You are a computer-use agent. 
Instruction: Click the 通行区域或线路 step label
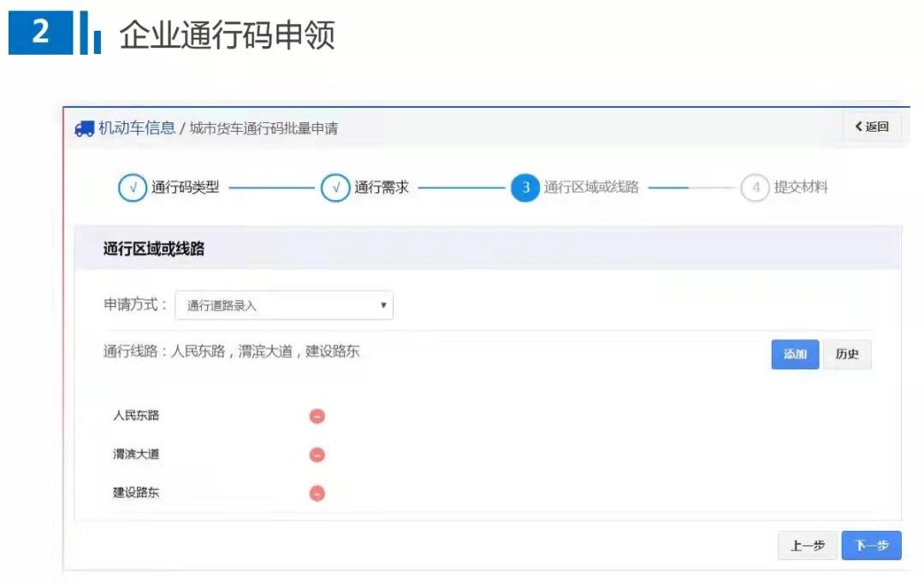coord(591,187)
